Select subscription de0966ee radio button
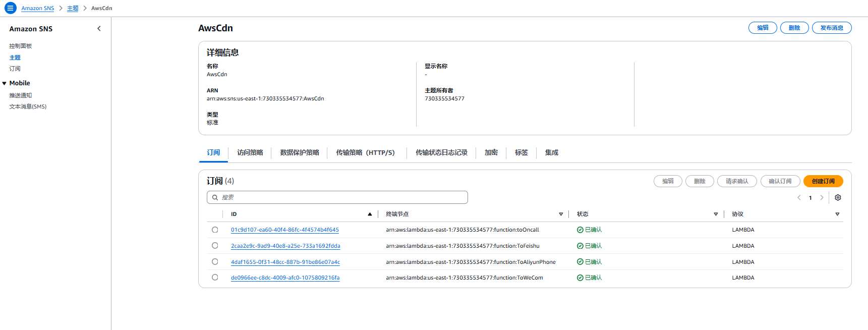 [x=215, y=278]
